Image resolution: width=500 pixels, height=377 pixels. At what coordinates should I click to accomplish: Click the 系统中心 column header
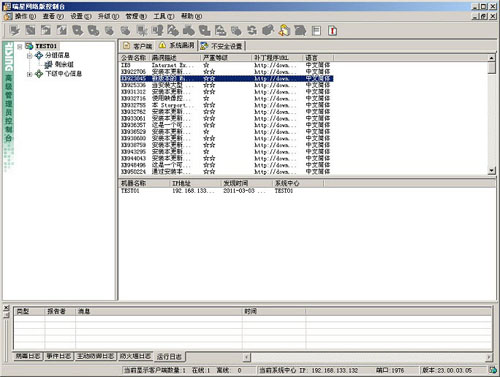pyautogui.click(x=298, y=183)
